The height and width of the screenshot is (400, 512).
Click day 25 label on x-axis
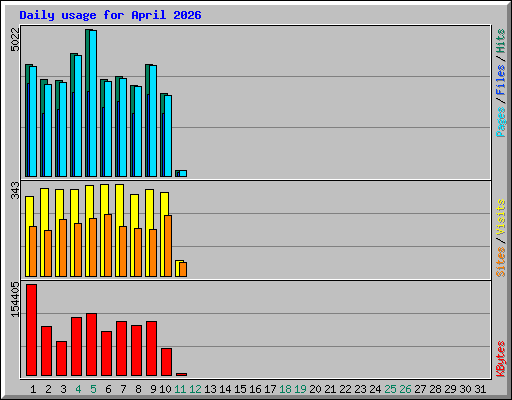(x=390, y=389)
